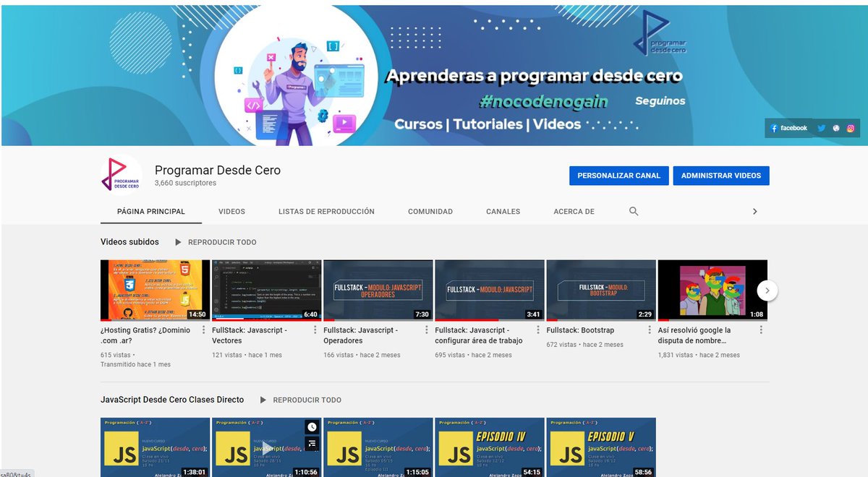The width and height of the screenshot is (868, 477).
Task: Open the Fullstack: Bootstrap title
Action: tap(580, 330)
